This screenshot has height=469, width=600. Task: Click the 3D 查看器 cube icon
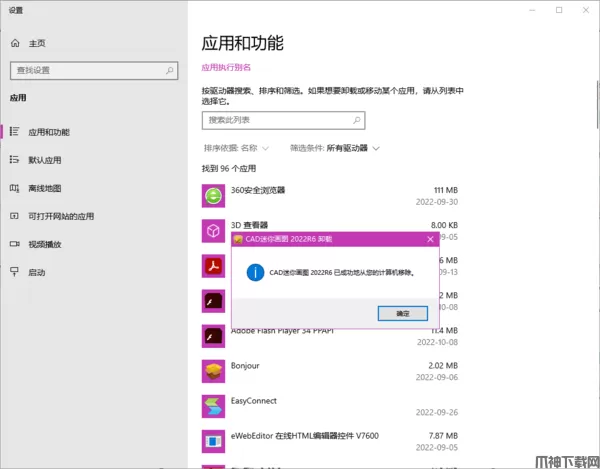(213, 231)
